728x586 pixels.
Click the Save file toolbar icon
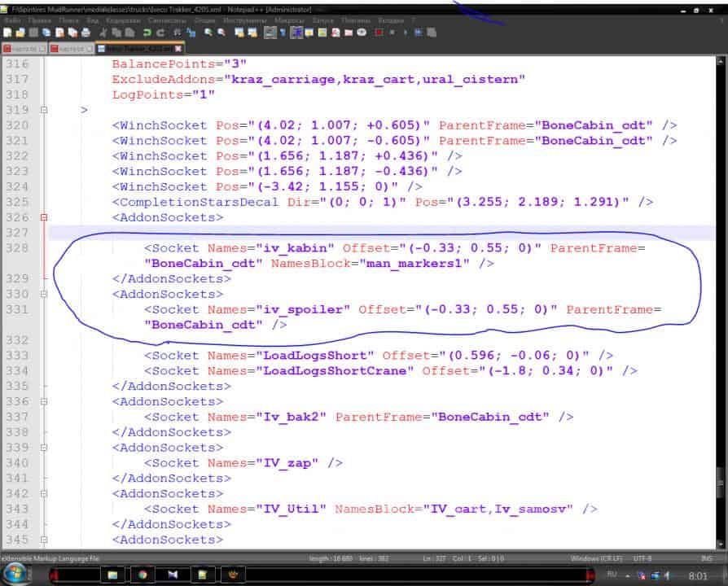click(x=33, y=33)
